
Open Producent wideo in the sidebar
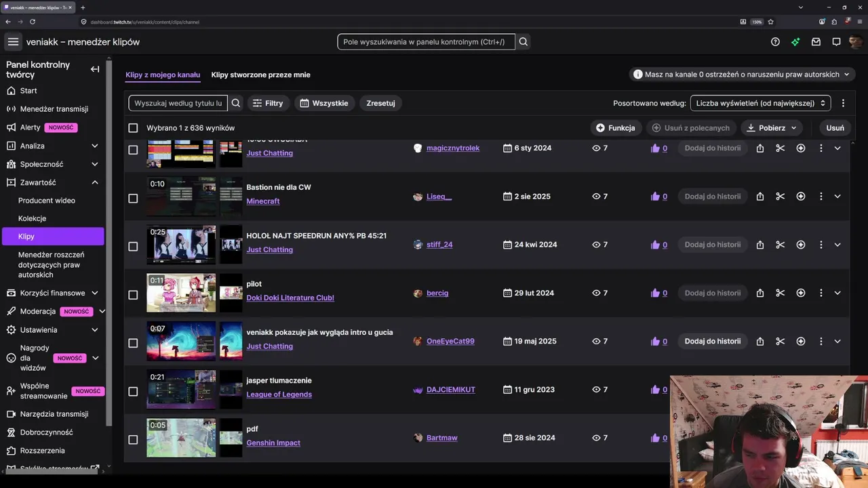[47, 201]
